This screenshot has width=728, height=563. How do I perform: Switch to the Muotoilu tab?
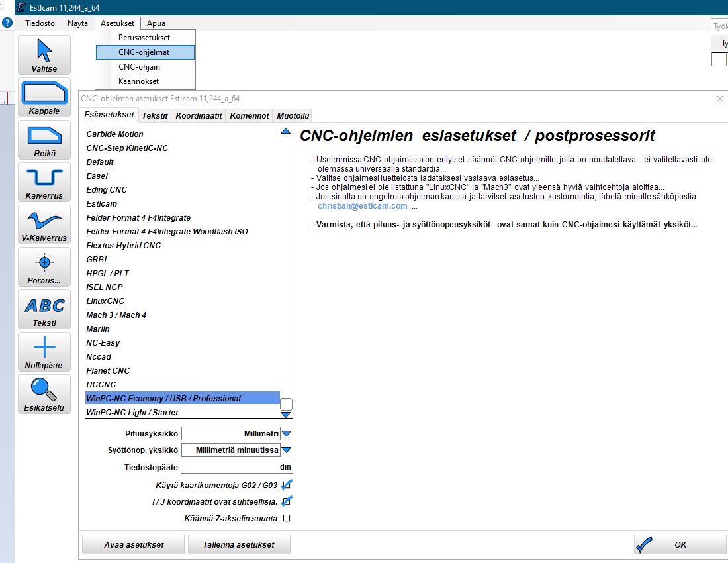[x=293, y=116]
